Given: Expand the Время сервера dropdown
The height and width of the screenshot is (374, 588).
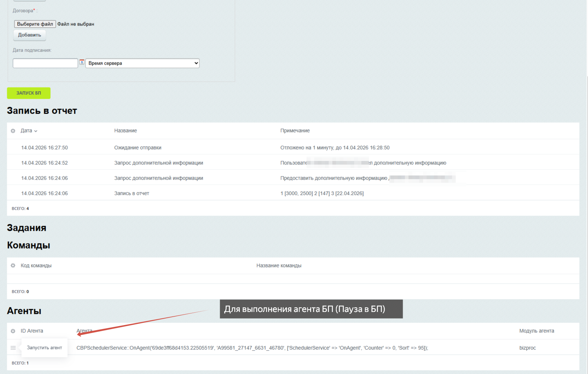Looking at the screenshot, I should pos(142,63).
